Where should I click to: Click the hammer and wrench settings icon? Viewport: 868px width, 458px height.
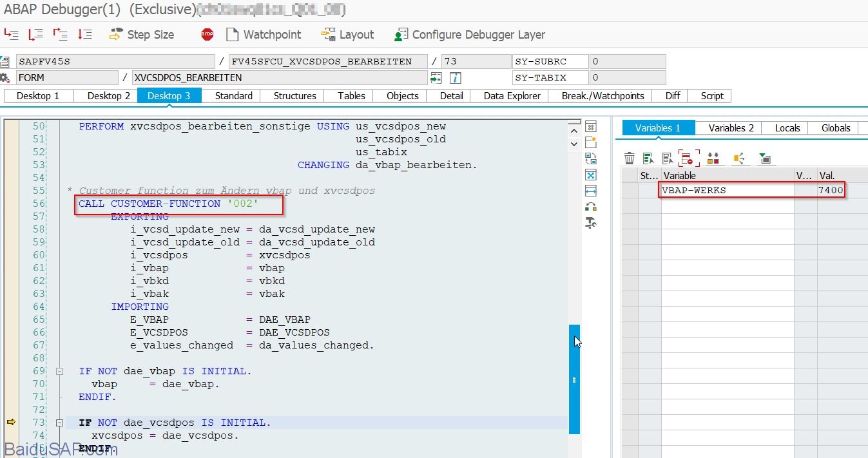590,223
